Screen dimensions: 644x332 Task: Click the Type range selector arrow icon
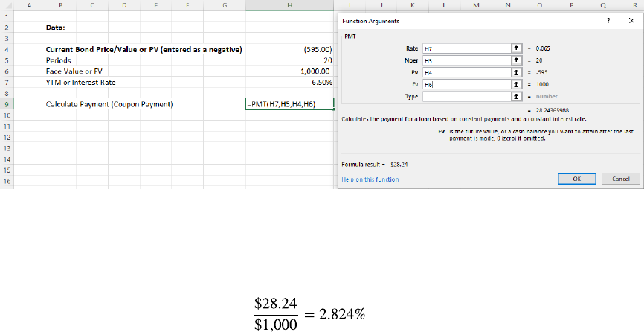(x=515, y=97)
